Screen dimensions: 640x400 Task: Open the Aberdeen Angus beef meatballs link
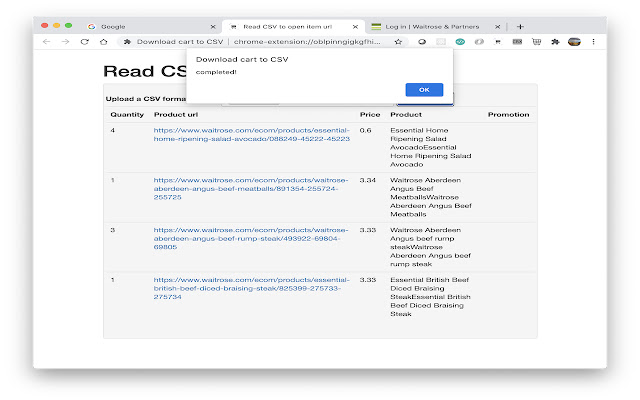click(251, 189)
